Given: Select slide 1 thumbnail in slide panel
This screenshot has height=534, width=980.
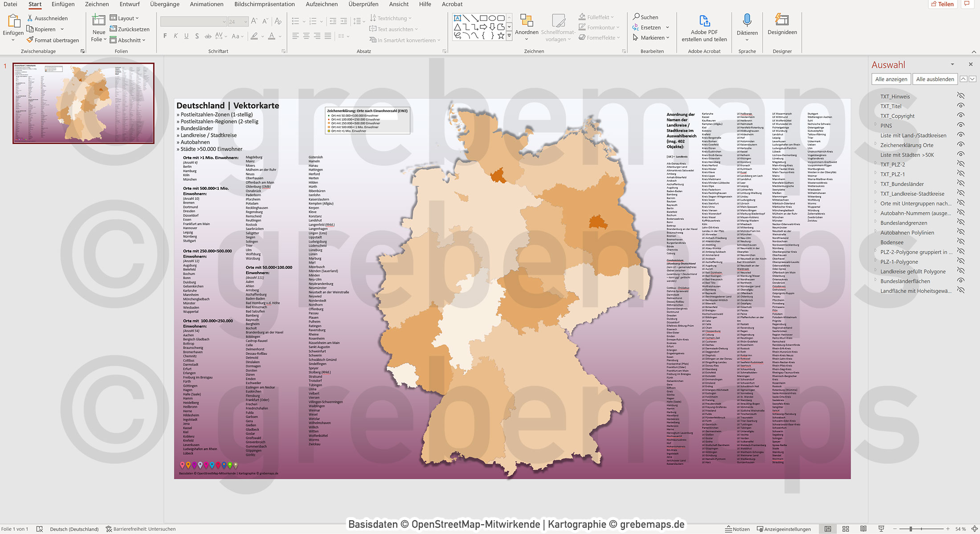Looking at the screenshot, I should click(x=83, y=102).
